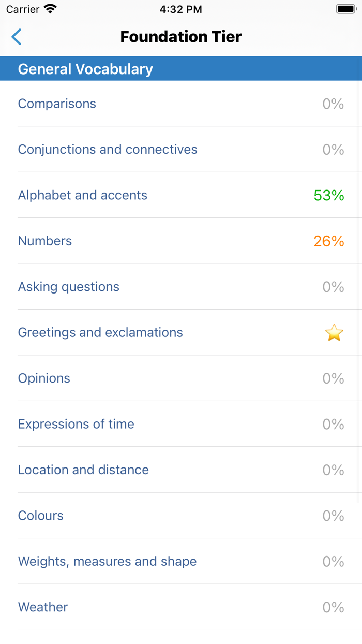Tap the Opinions topic

pos(44,378)
